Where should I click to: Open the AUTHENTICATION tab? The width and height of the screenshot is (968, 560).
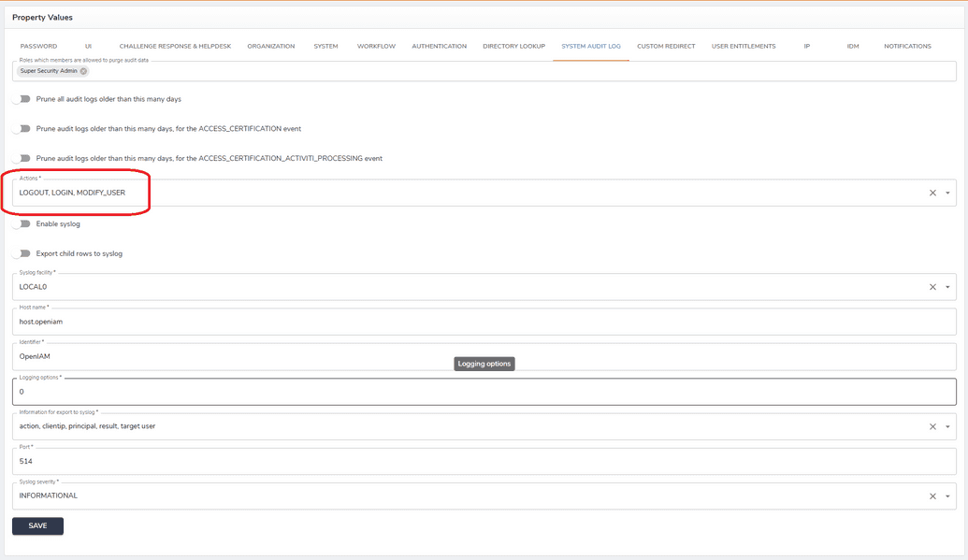coord(439,45)
